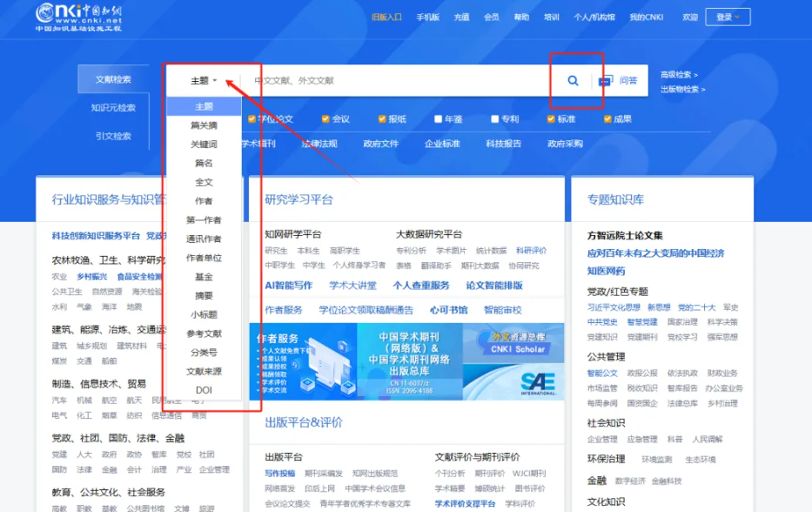Switch to the 知识元检索 tab
The width and height of the screenshot is (812, 512).
(113, 108)
